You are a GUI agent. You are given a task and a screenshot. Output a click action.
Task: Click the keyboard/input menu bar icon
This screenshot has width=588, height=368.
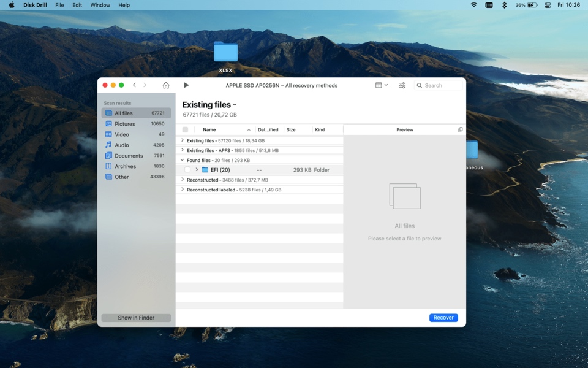[489, 5]
